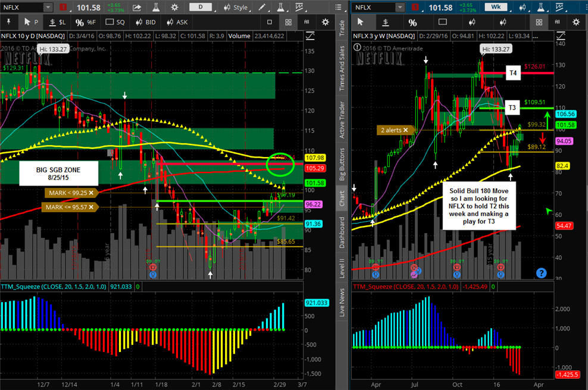Open the Style dropdown in left header
Image resolution: width=588 pixels, height=390 pixels.
pyautogui.click(x=236, y=8)
